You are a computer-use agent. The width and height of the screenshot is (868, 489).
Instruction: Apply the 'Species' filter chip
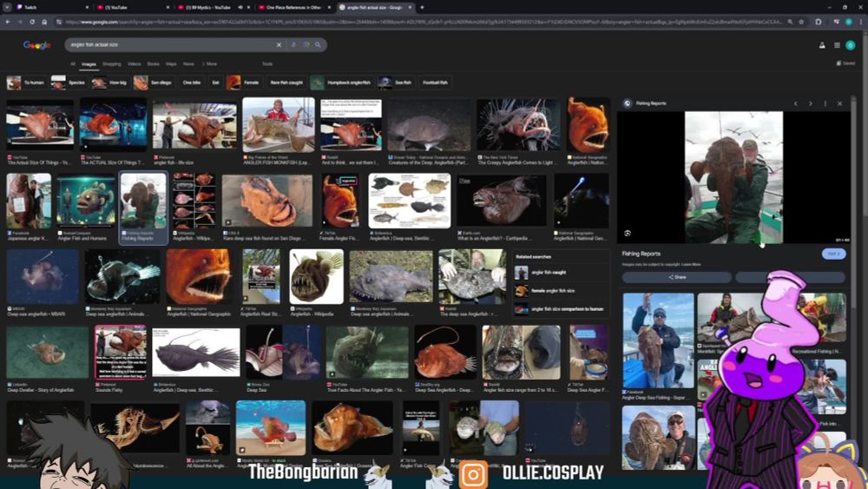pyautogui.click(x=69, y=83)
